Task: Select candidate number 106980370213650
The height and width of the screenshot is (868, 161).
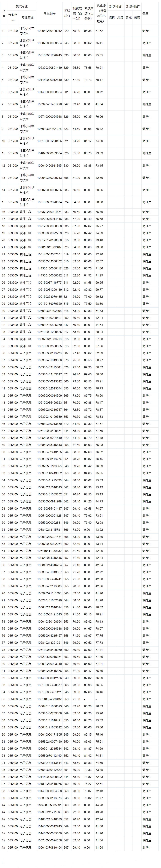Action: click(x=49, y=424)
